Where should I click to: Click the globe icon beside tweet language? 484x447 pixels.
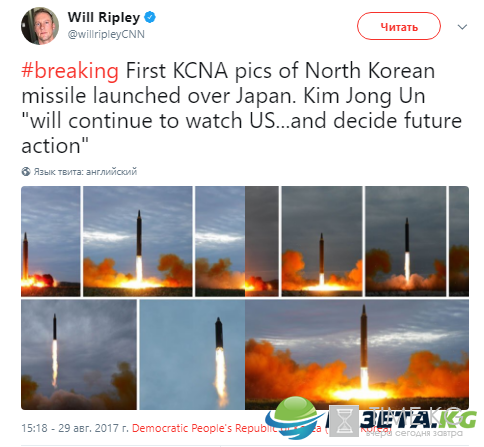pos(26,172)
